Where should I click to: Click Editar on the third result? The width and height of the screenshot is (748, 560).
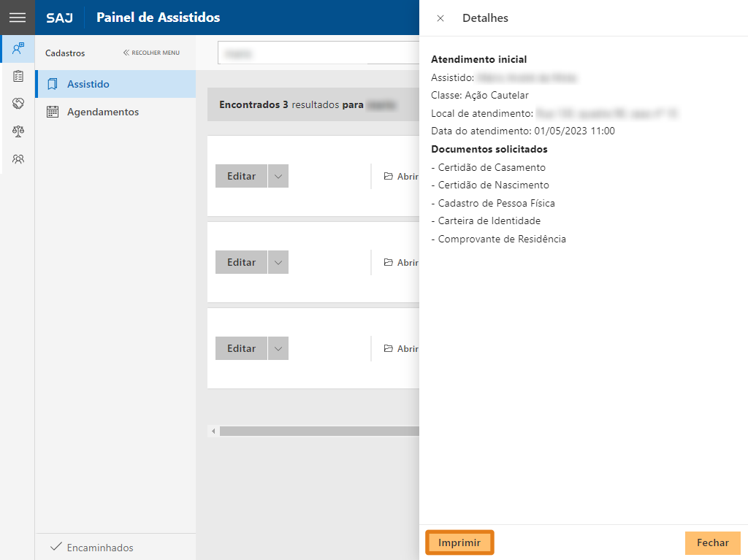(x=241, y=348)
